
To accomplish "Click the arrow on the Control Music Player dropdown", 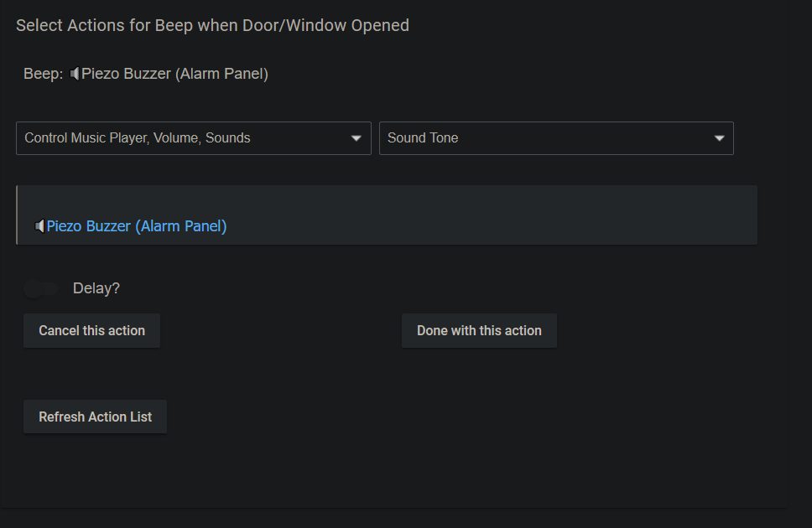I will pyautogui.click(x=357, y=138).
